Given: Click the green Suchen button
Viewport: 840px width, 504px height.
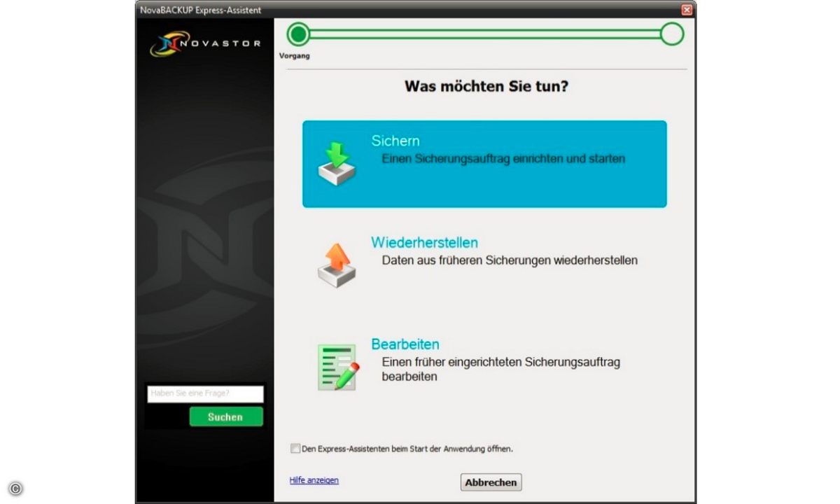Looking at the screenshot, I should 226,416.
